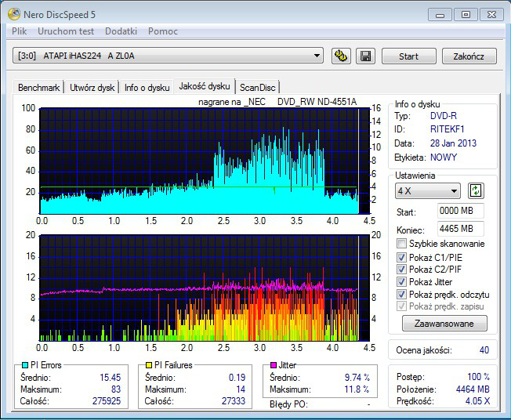Click the label value NOWY
The width and height of the screenshot is (511, 420).
[444, 157]
